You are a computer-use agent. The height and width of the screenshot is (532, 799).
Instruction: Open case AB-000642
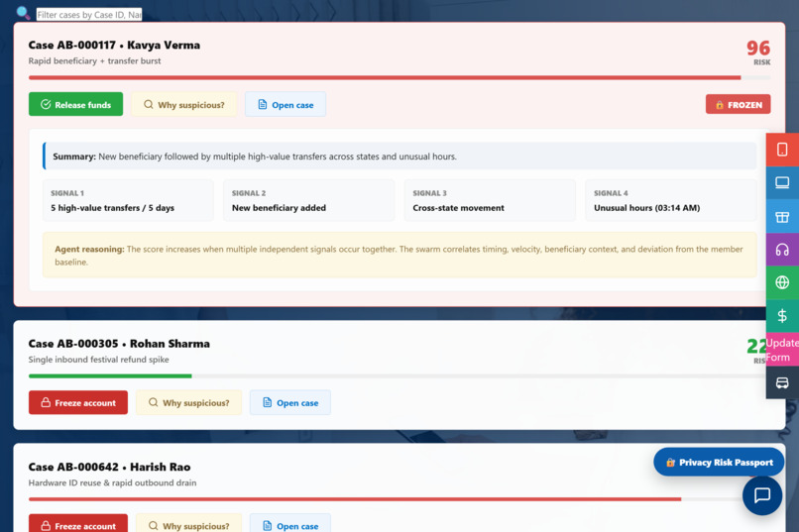[x=290, y=524]
